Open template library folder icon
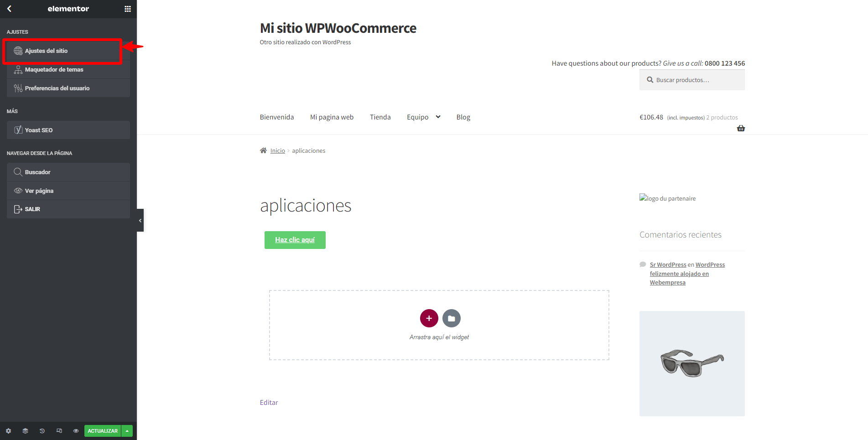 tap(451, 318)
